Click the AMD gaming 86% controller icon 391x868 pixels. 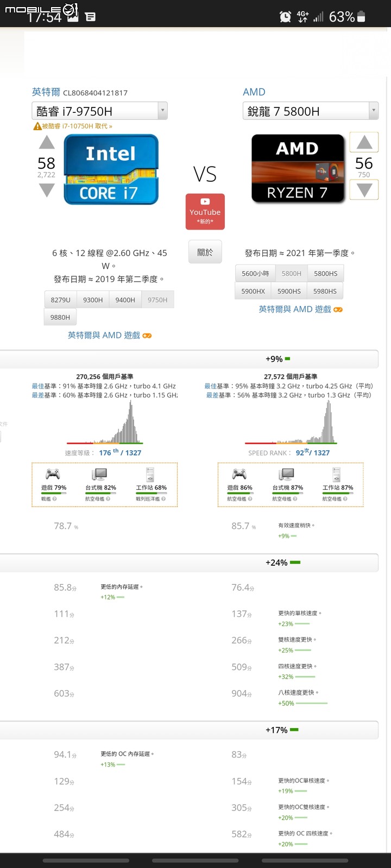tap(239, 474)
